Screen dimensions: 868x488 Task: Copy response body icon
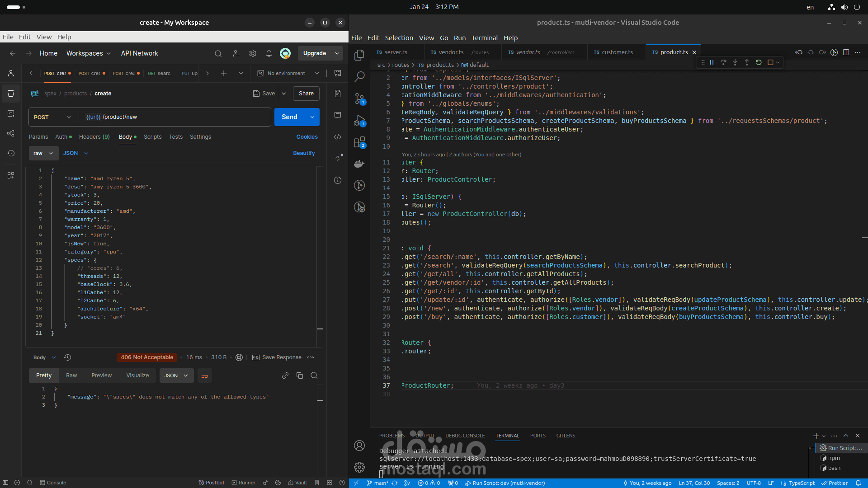(x=299, y=375)
